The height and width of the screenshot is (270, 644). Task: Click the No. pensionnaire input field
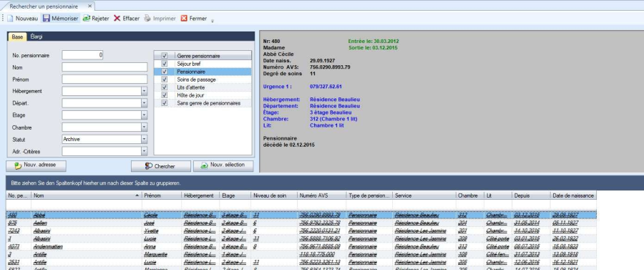point(82,55)
